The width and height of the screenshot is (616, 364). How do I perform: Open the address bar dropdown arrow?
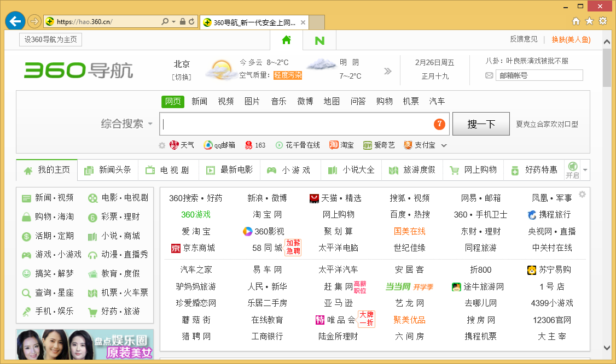click(x=173, y=22)
